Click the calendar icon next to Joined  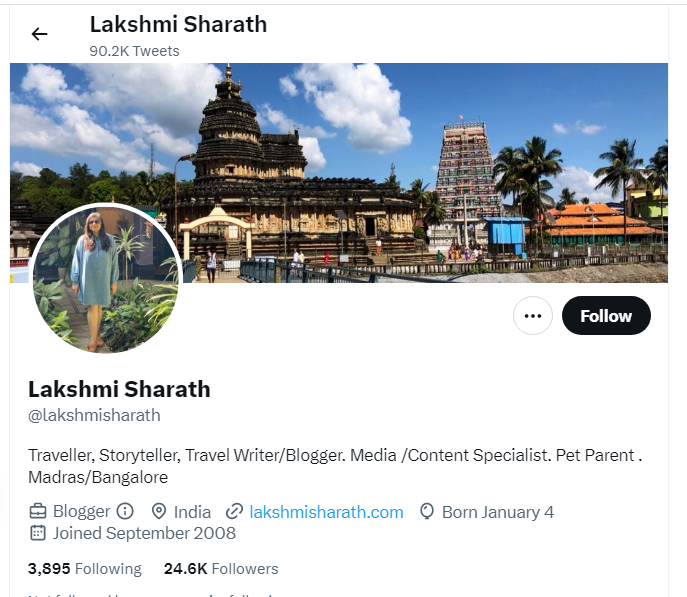38,533
